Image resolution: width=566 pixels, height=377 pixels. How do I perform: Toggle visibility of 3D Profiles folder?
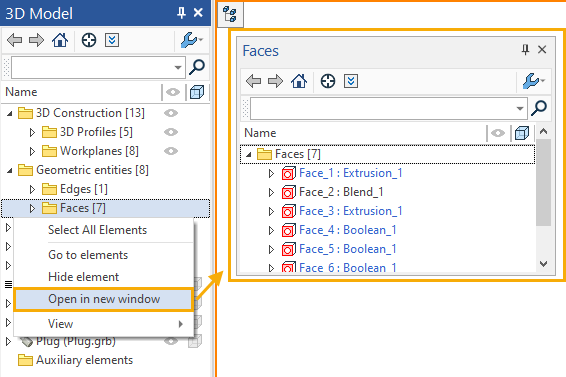coord(171,132)
